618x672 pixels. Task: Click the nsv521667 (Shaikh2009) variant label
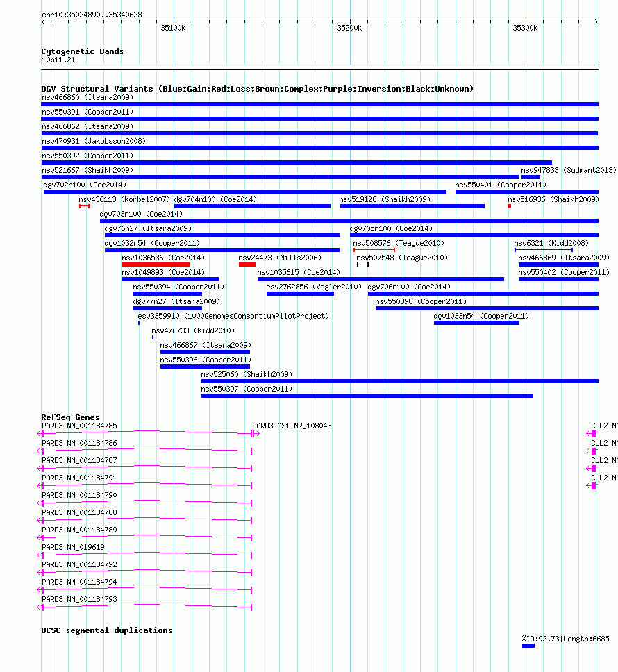point(87,170)
